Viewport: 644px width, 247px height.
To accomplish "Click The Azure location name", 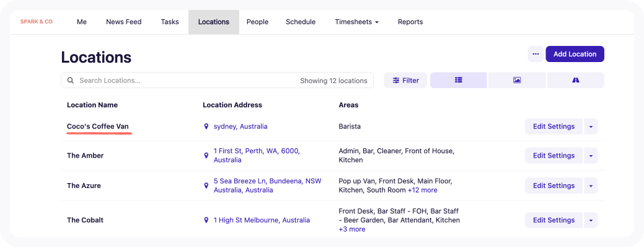I will pyautogui.click(x=84, y=186).
